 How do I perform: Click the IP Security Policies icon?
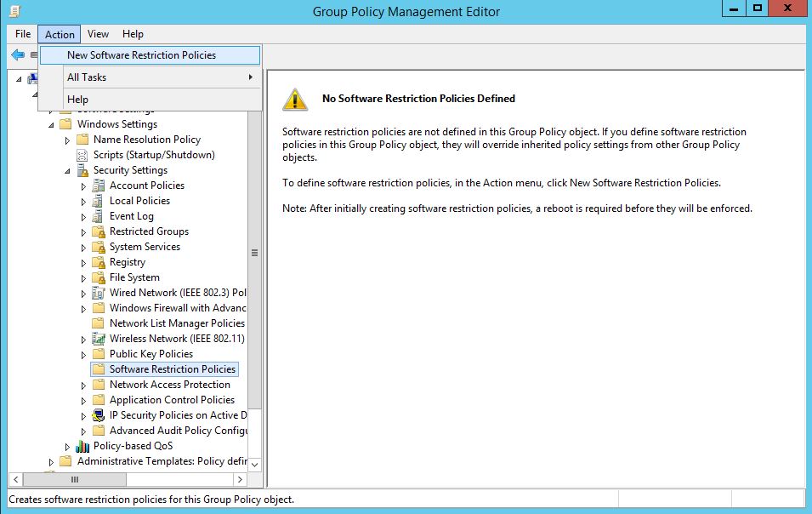coord(99,415)
